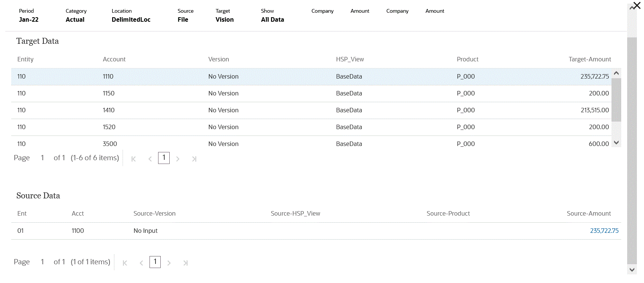Viewport: 644px width, 283px height.
Task: Go to next page of Target Data
Action: (x=178, y=159)
